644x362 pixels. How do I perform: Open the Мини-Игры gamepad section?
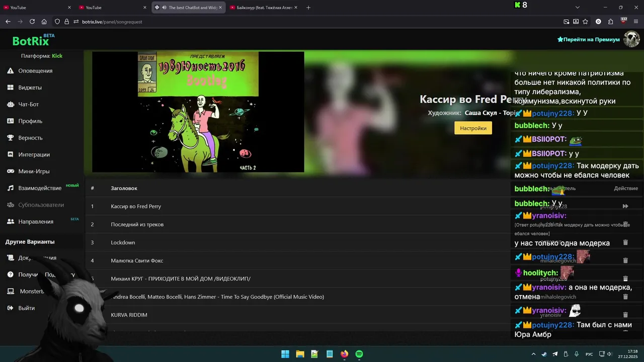coord(29,171)
